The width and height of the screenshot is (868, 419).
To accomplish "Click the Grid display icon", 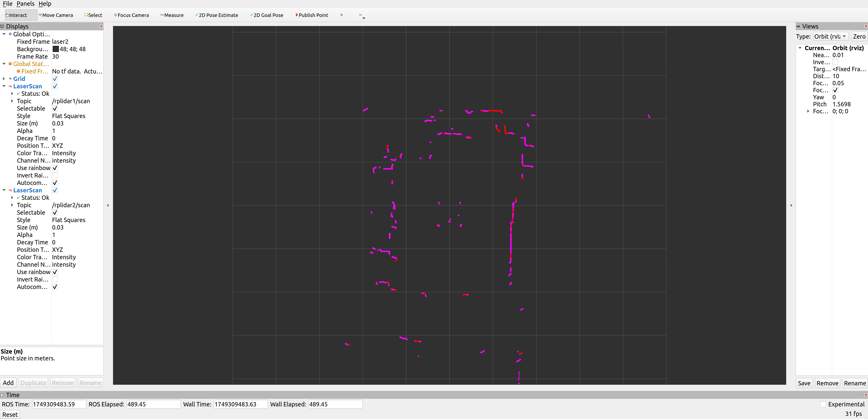I will [10, 78].
